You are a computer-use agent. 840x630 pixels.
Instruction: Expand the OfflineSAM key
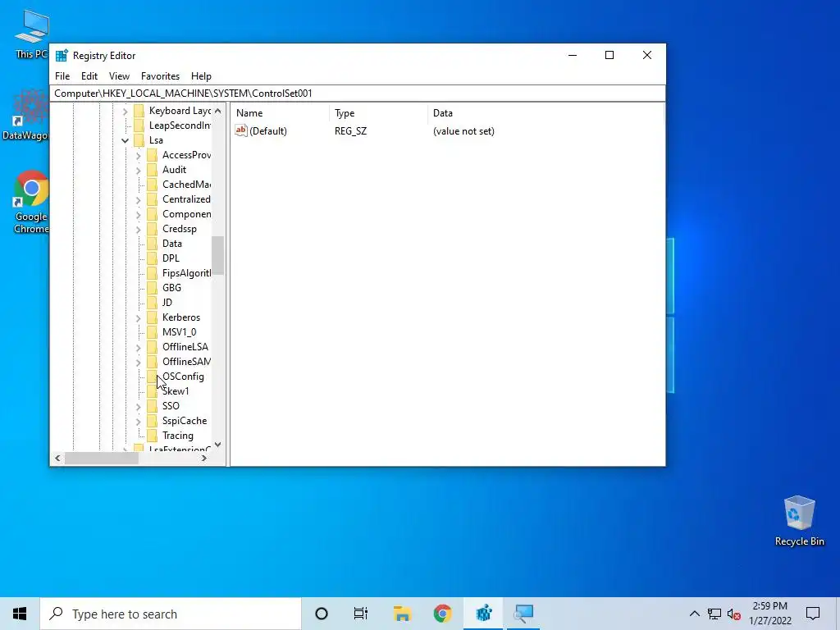[x=138, y=362]
